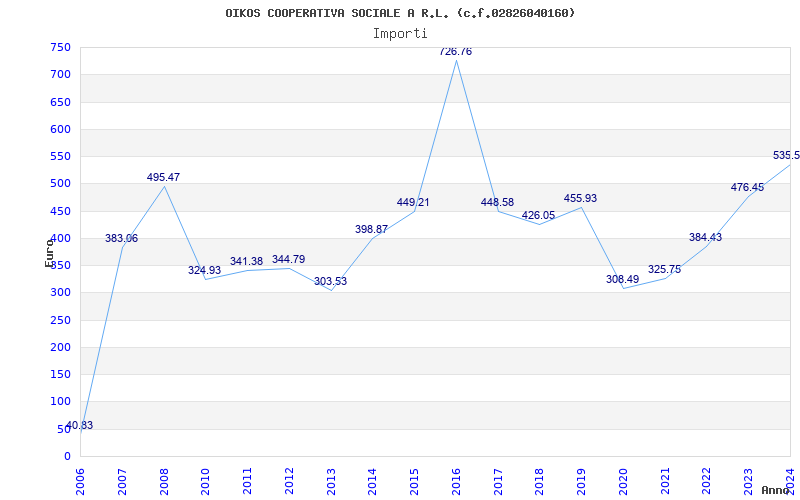Image resolution: width=800 pixels, height=500 pixels.
Task: Click the 2007 x-axis label
Action: [122, 481]
